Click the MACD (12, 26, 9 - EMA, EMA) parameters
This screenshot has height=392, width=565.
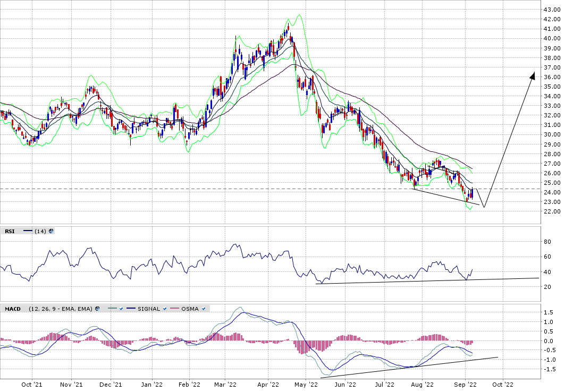[58, 309]
